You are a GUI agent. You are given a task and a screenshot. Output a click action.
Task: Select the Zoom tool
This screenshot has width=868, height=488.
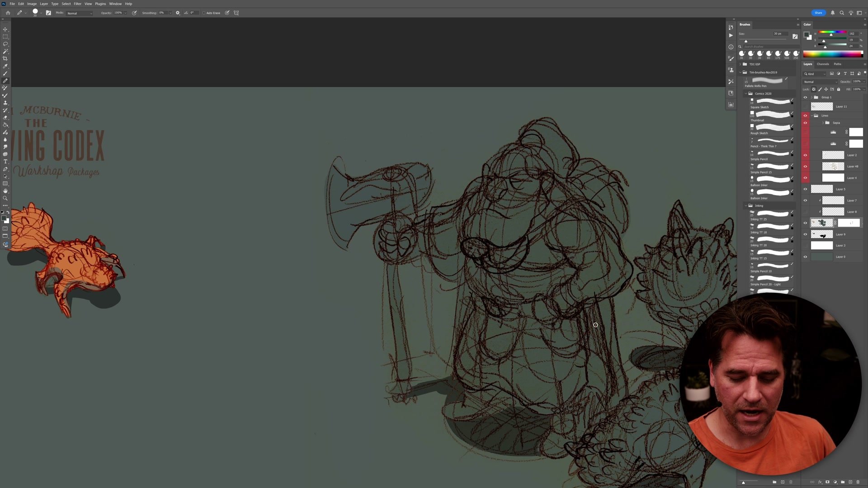coord(5,198)
